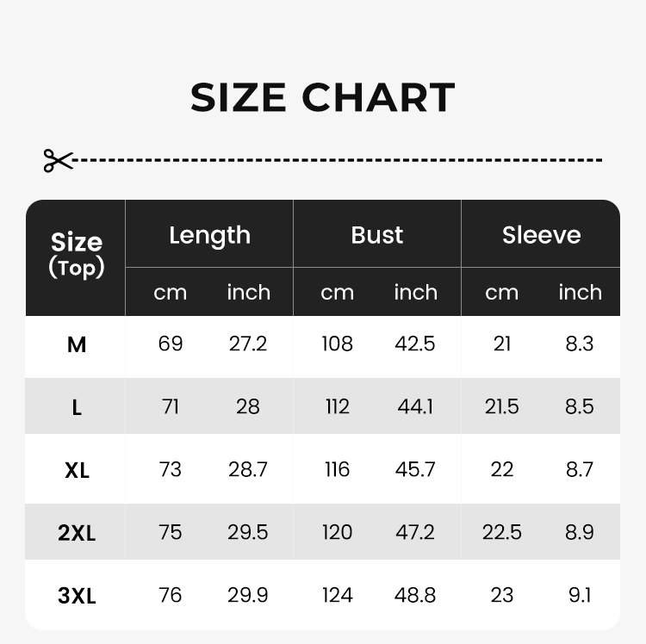Select the Sleeve column header

coord(542,235)
